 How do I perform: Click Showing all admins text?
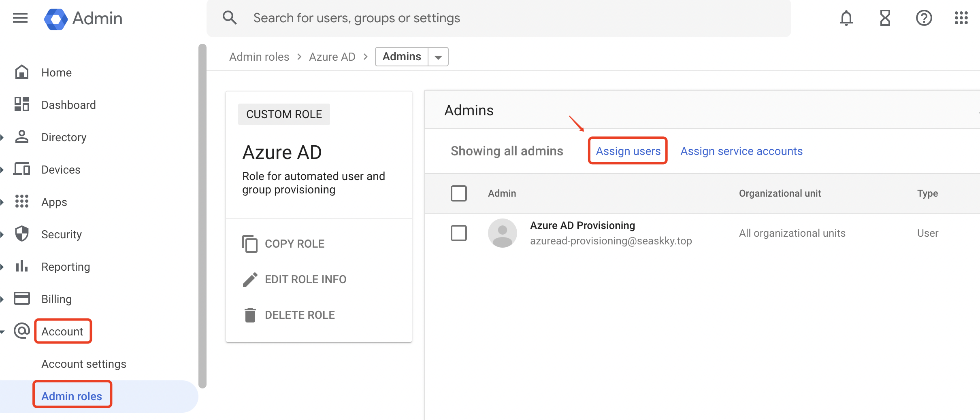pyautogui.click(x=507, y=151)
